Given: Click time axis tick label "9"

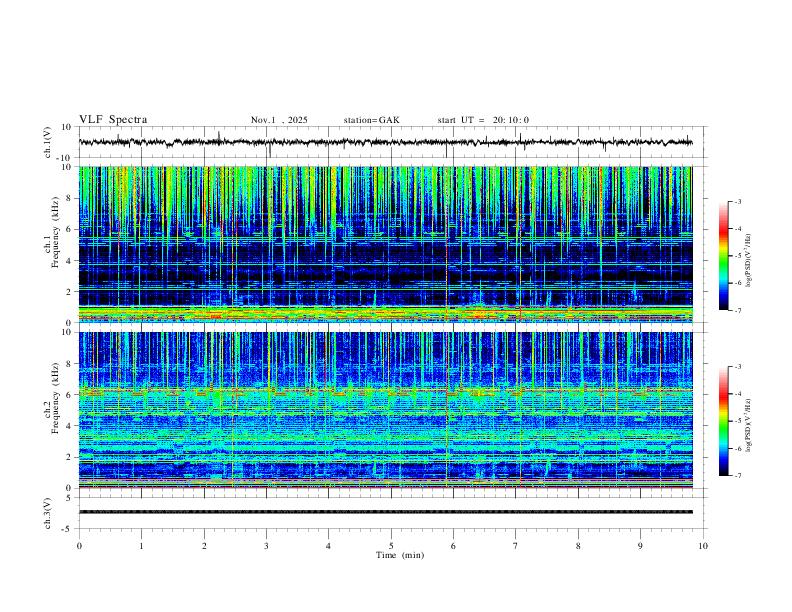Looking at the screenshot, I should click(640, 546).
